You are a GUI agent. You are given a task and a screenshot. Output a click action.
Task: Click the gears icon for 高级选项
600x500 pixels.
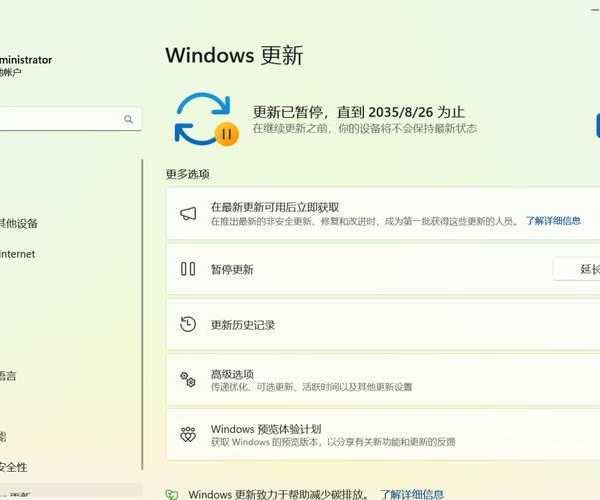pyautogui.click(x=188, y=379)
